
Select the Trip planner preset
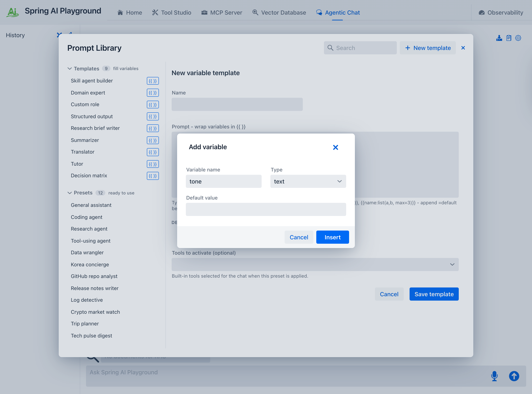point(85,324)
